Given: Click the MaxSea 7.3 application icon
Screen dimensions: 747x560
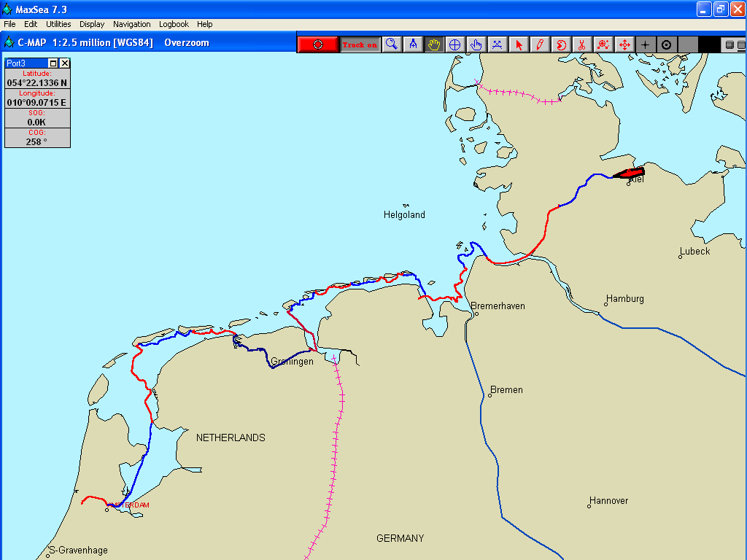Looking at the screenshot, I should coord(7,9).
